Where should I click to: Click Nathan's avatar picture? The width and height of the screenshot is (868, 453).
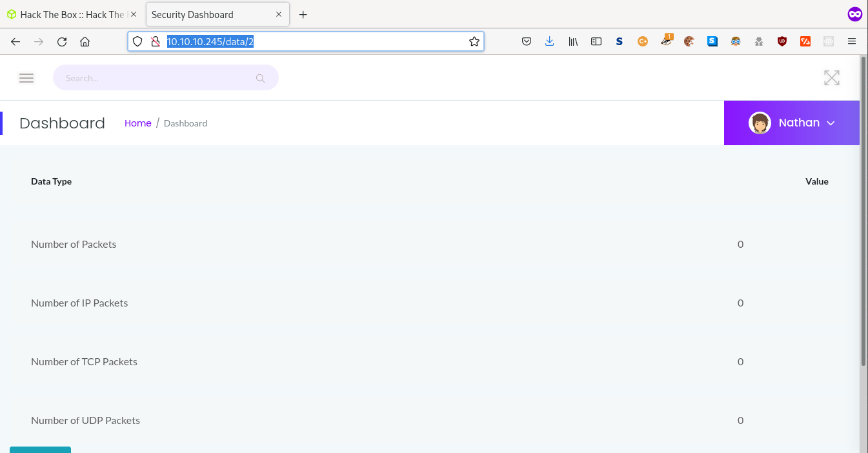pos(760,123)
